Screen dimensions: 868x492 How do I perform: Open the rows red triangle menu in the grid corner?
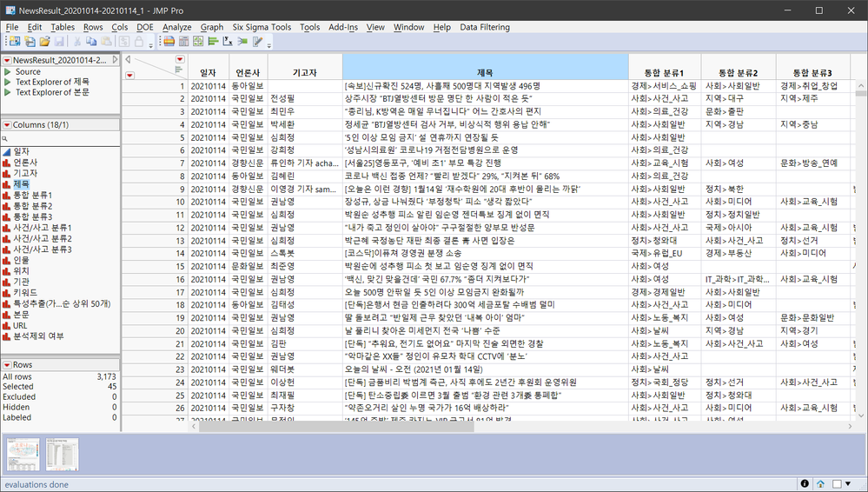[x=129, y=75]
